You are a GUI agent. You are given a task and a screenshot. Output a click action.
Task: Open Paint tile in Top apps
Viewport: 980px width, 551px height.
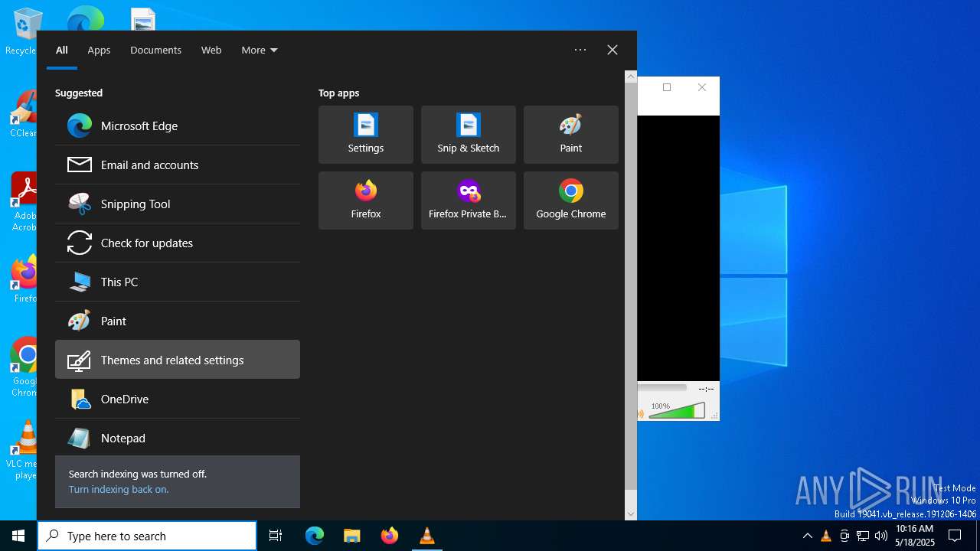(x=571, y=135)
